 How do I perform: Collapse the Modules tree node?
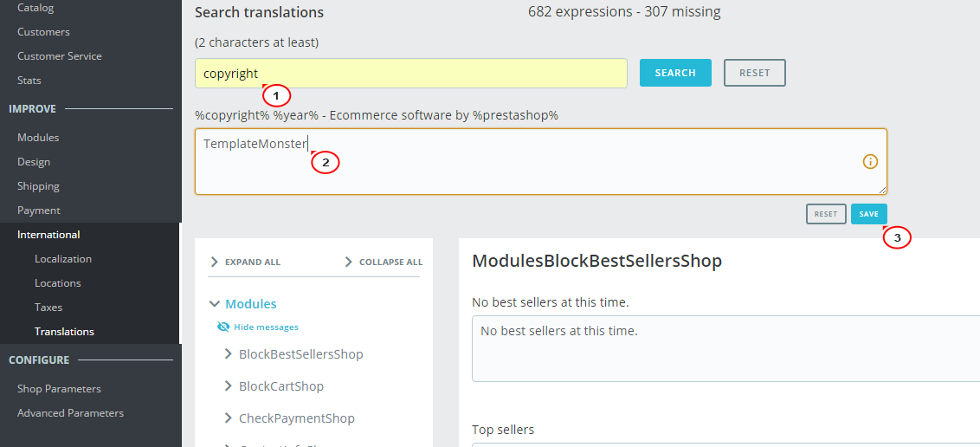(x=215, y=304)
